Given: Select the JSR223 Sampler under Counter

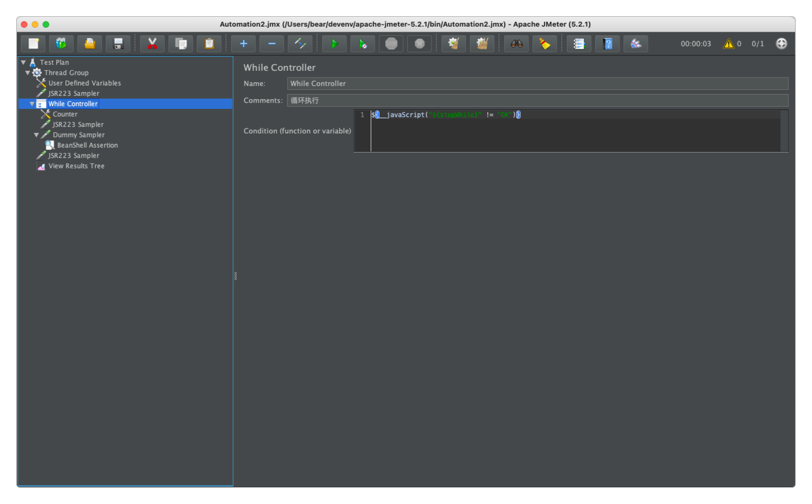Looking at the screenshot, I should click(78, 125).
